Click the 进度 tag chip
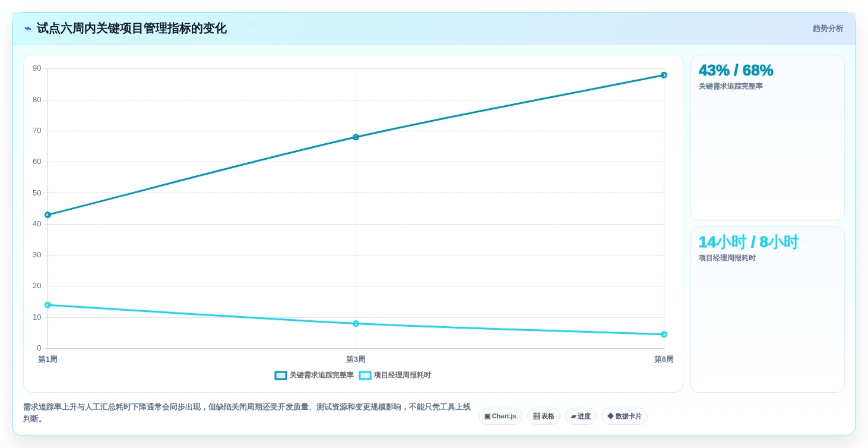 [581, 417]
